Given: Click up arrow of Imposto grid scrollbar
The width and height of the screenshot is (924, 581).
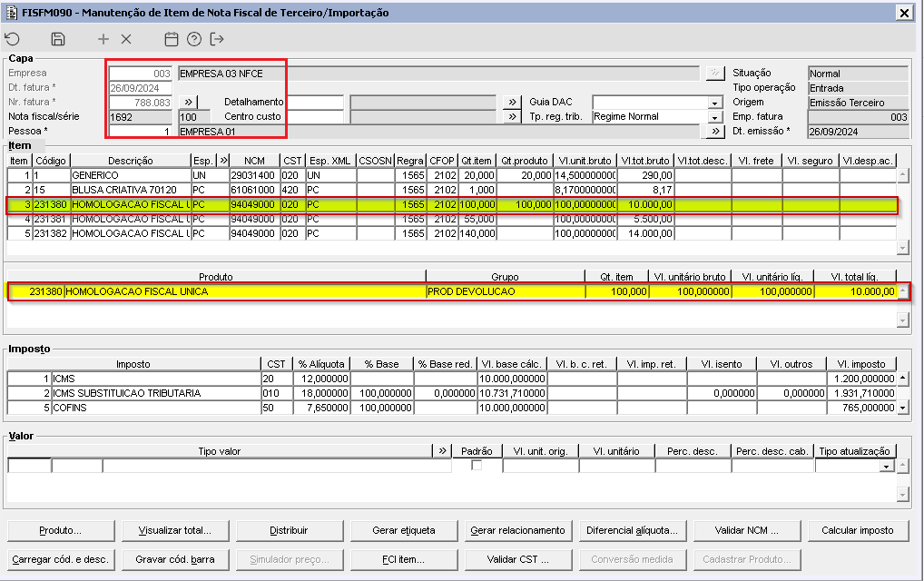Looking at the screenshot, I should coord(903,379).
